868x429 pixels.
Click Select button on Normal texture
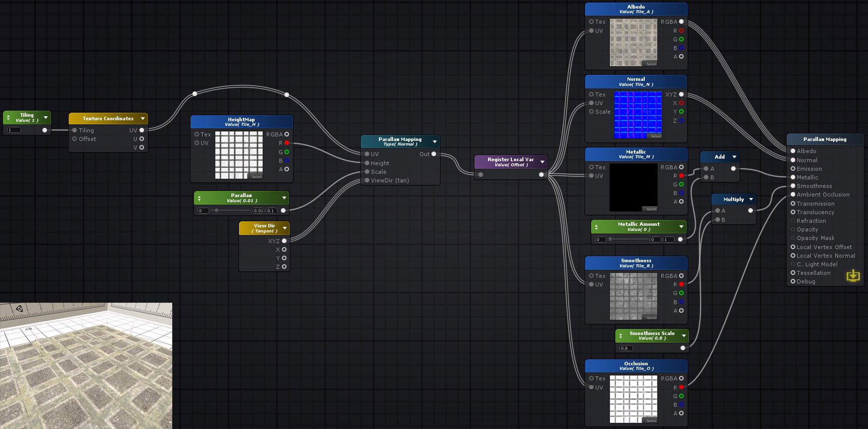[x=655, y=136]
